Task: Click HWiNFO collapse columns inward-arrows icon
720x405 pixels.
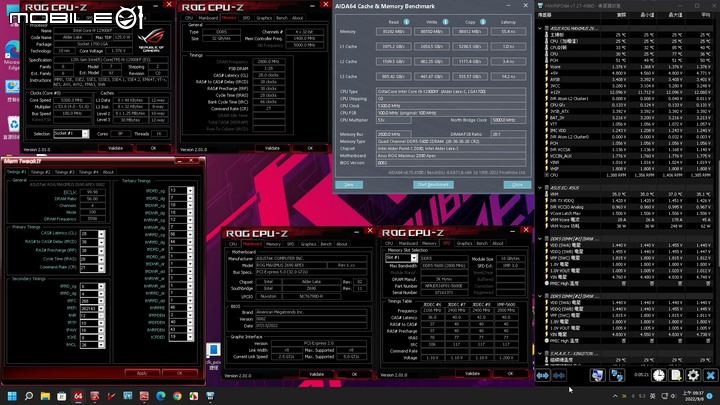Action: point(559,376)
